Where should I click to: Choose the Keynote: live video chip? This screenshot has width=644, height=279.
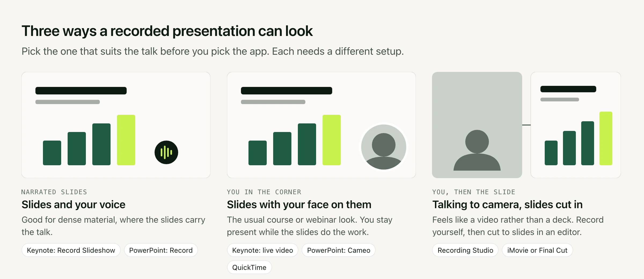click(263, 250)
